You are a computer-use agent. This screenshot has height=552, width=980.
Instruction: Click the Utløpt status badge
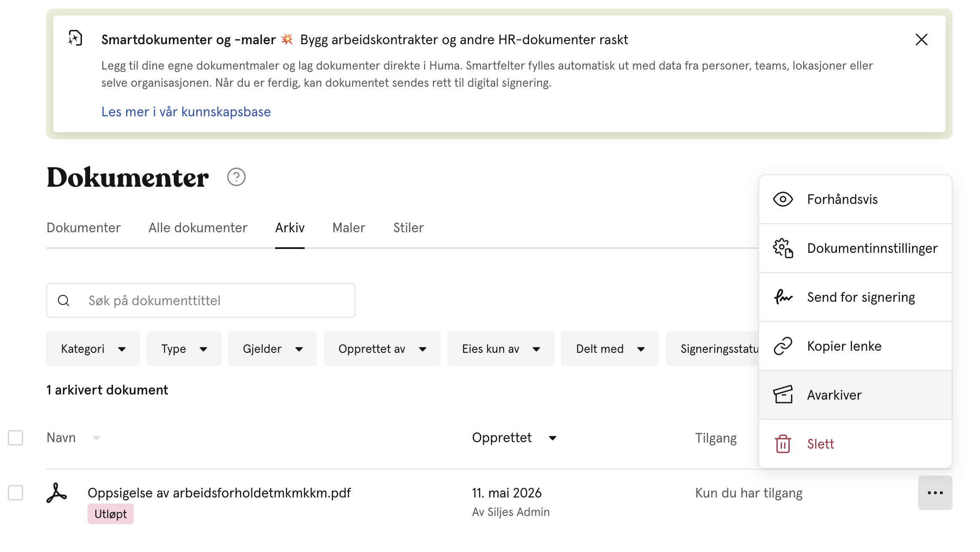pos(111,514)
